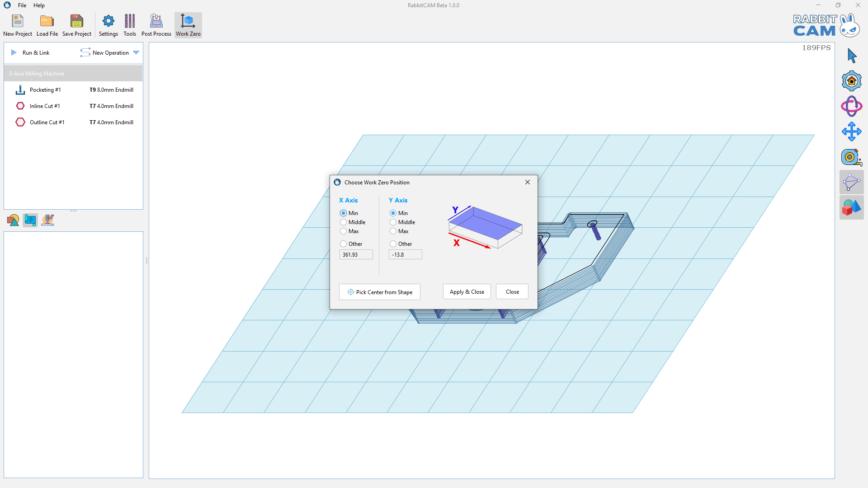The width and height of the screenshot is (868, 488).
Task: Open the File menu
Action: (x=22, y=5)
